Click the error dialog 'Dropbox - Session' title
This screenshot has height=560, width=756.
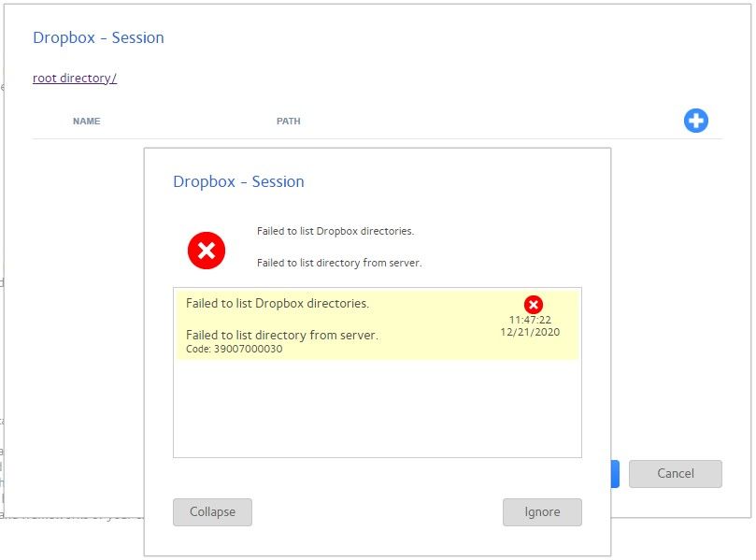point(238,181)
